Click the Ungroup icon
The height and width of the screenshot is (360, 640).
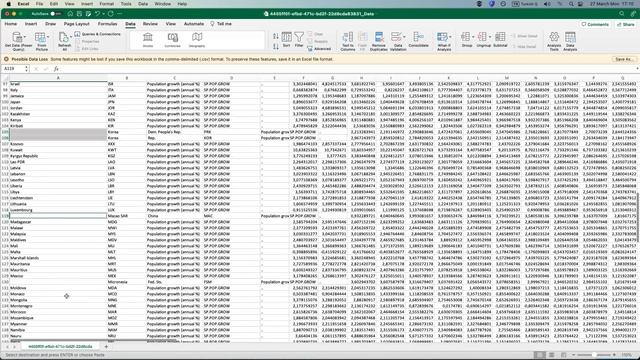click(x=482, y=37)
